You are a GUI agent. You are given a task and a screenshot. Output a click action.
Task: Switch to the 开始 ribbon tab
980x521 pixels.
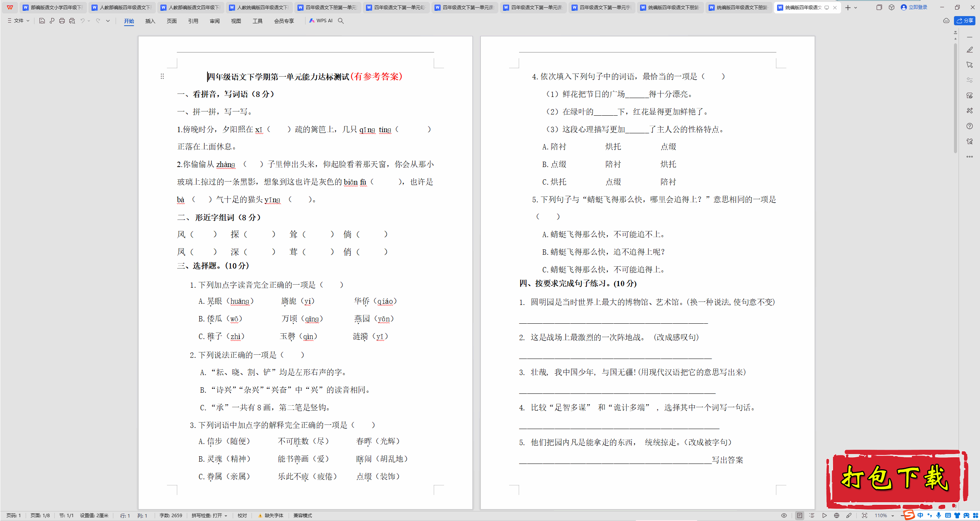tap(129, 21)
